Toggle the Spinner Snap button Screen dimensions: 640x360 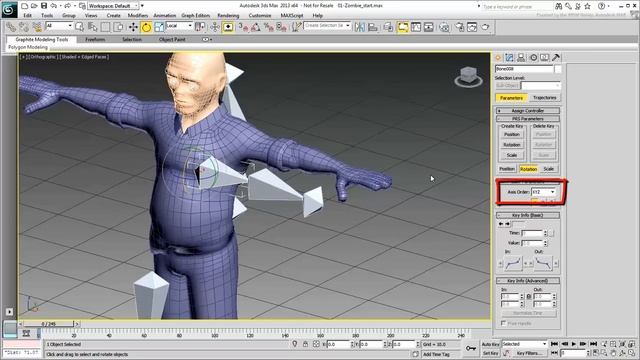click(x=282, y=27)
